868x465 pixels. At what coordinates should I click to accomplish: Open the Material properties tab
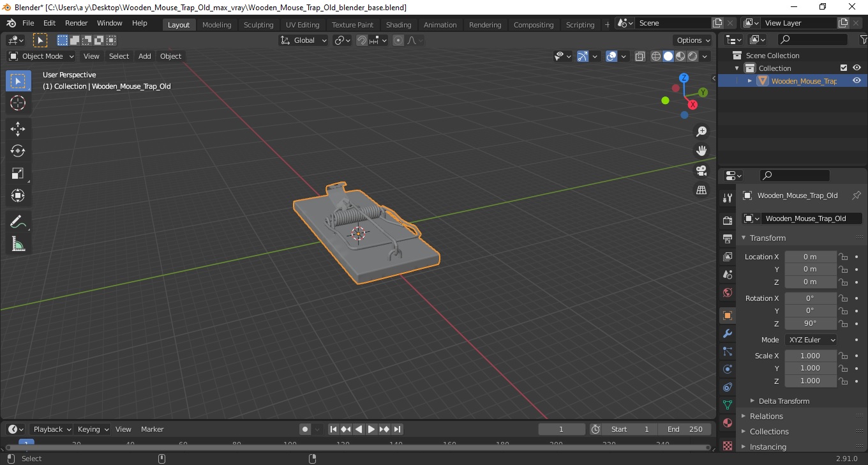tap(727, 423)
